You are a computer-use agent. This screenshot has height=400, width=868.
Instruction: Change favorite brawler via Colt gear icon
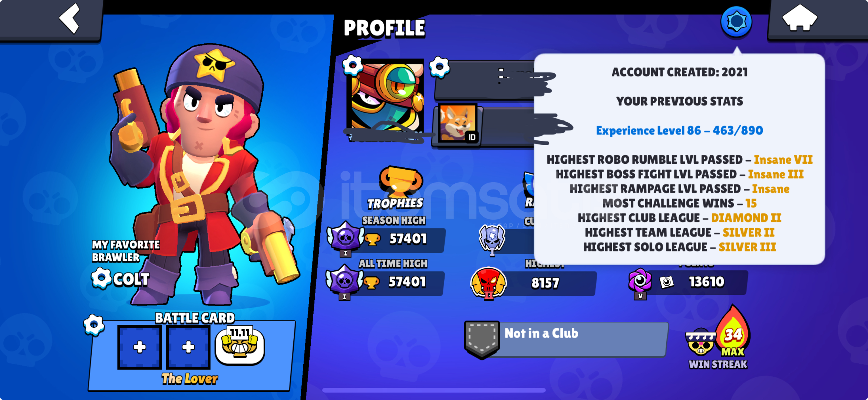101,278
